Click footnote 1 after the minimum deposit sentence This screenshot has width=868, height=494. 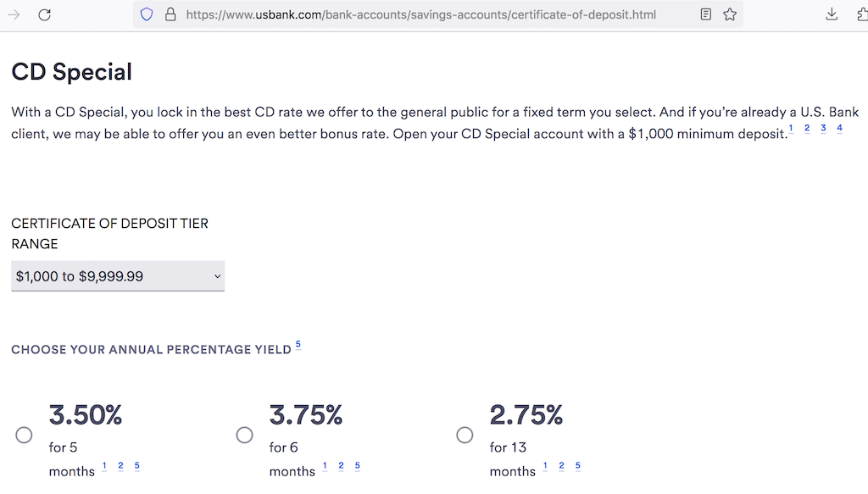point(790,128)
